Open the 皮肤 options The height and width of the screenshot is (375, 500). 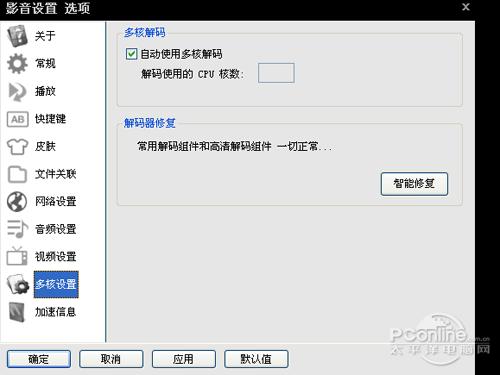[x=45, y=146]
